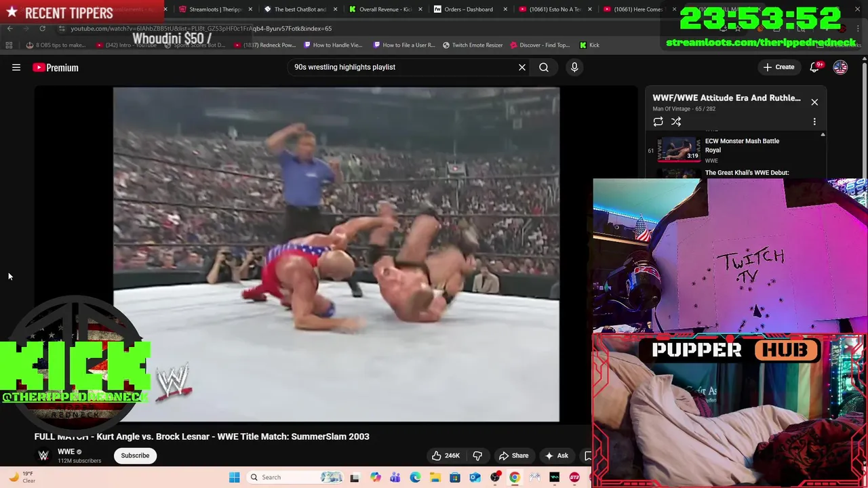Go back in browser
Viewport: 868px width, 488px height.
[x=9, y=28]
